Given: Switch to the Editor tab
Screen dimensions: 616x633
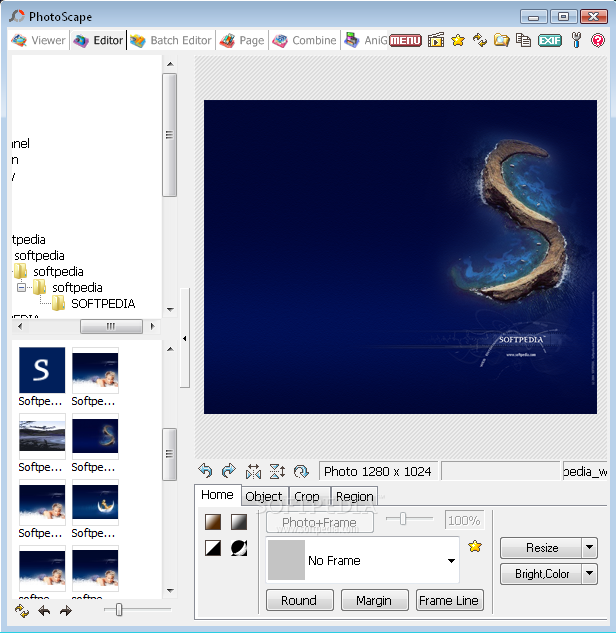Looking at the screenshot, I should click(98, 40).
